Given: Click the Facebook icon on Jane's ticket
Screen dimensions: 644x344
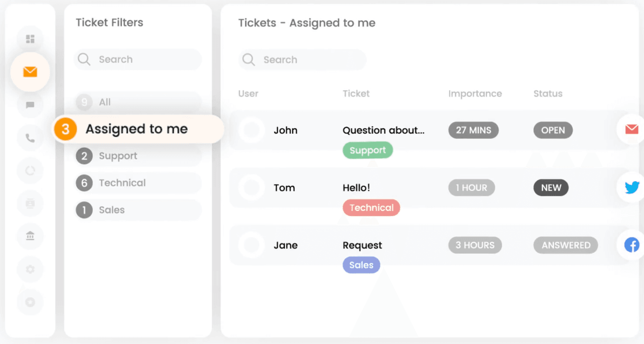Looking at the screenshot, I should click(631, 245).
